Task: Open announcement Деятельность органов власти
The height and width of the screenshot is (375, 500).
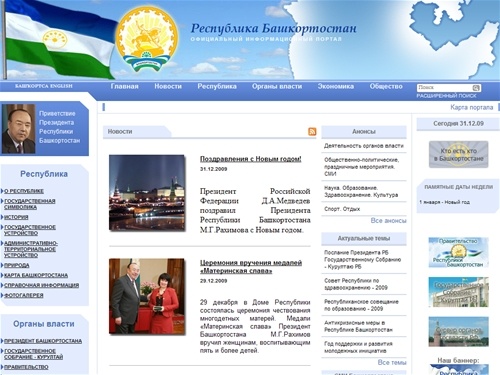Action: point(364,146)
